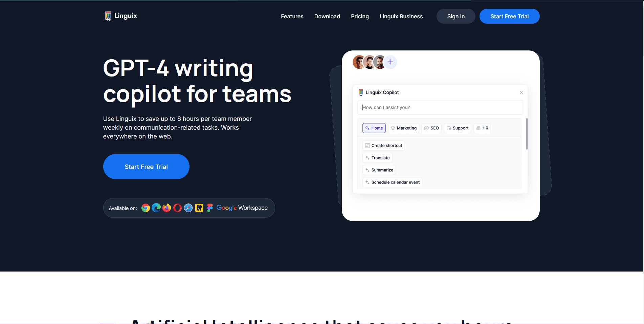The image size is (644, 324).
Task: Click the Copilot panel scrollbar
Action: [x=527, y=134]
